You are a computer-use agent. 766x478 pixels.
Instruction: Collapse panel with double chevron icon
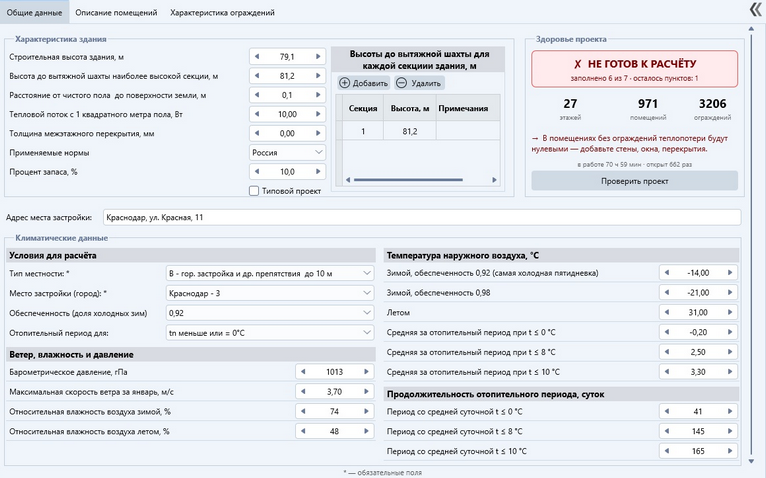click(x=755, y=10)
